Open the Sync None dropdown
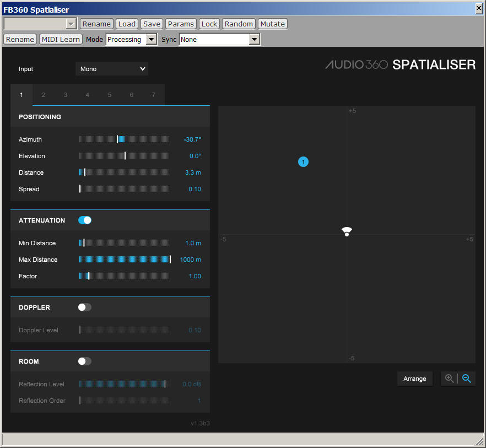The height and width of the screenshot is (448, 486). coord(219,39)
